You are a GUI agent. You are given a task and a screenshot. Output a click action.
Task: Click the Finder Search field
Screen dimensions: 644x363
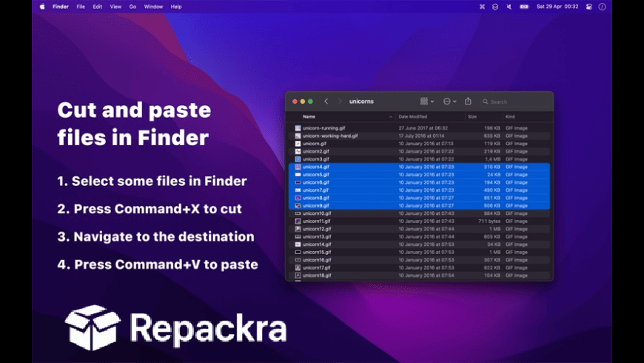coord(514,101)
